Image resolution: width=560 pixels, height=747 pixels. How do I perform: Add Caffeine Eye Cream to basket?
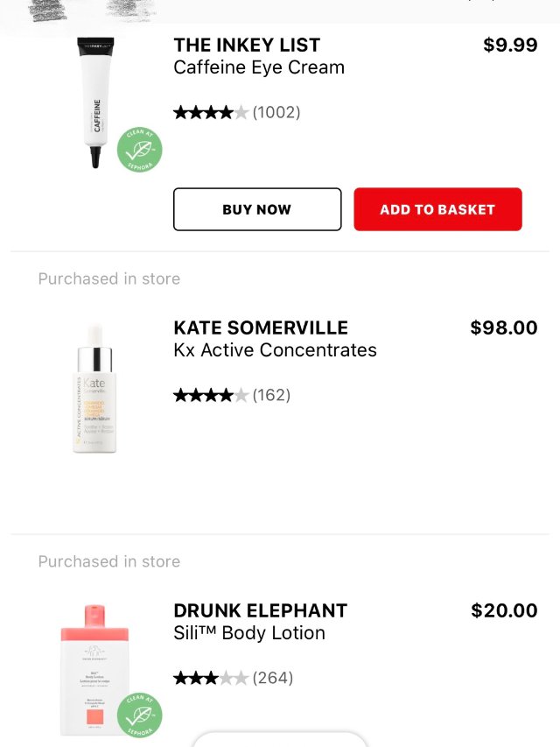pos(437,209)
